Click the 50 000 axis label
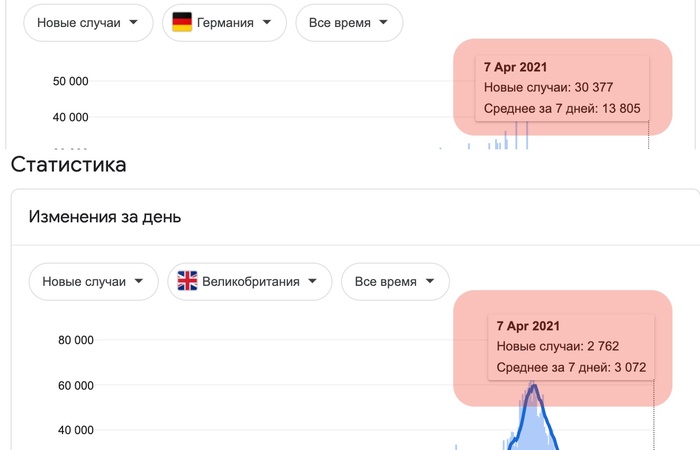Screen dimensions: 700x450 click(x=71, y=81)
